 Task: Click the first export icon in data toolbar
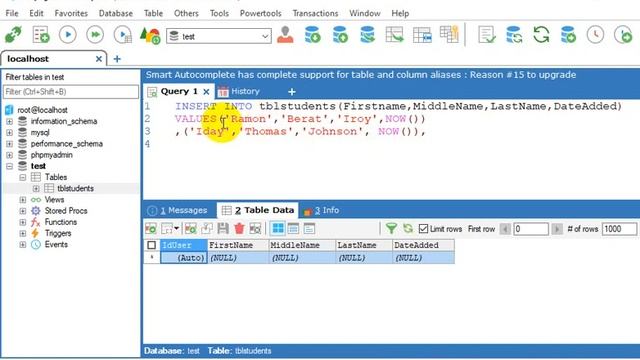pos(151,229)
